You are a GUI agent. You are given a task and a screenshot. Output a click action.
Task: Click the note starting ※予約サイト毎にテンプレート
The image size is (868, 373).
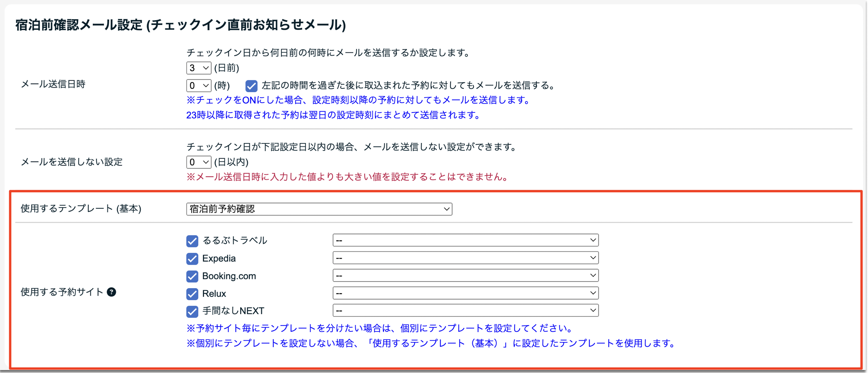[x=379, y=328]
